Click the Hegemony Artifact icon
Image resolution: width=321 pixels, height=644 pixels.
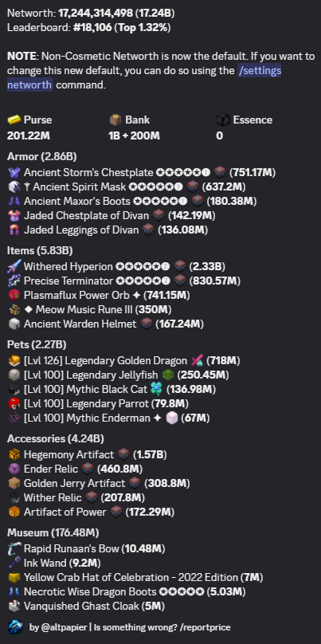[x=14, y=454]
